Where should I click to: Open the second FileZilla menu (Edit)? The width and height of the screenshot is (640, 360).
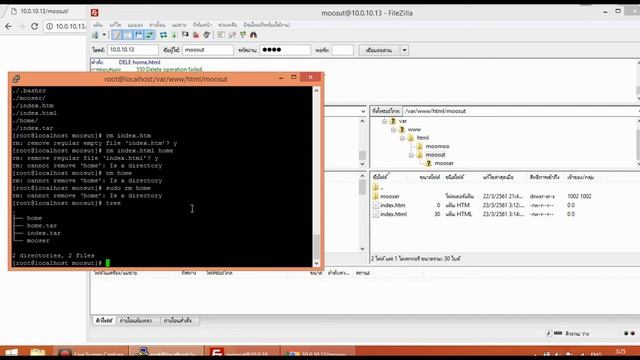[x=115, y=25]
